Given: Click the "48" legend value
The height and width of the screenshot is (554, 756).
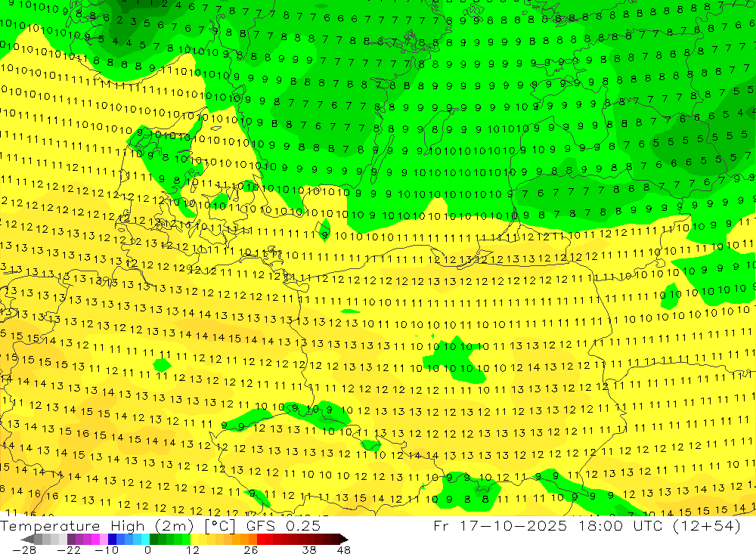Looking at the screenshot, I should 343,550.
